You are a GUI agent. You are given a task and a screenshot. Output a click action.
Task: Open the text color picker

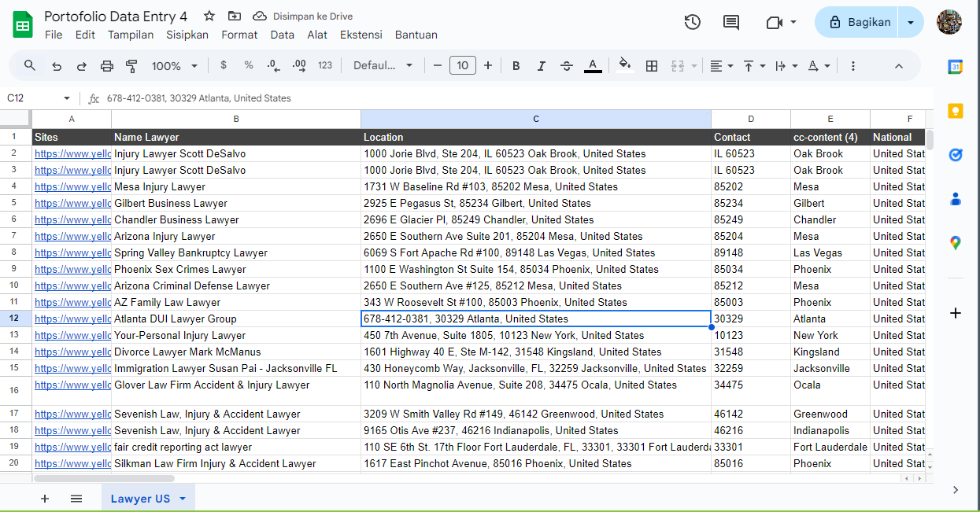pyautogui.click(x=594, y=66)
